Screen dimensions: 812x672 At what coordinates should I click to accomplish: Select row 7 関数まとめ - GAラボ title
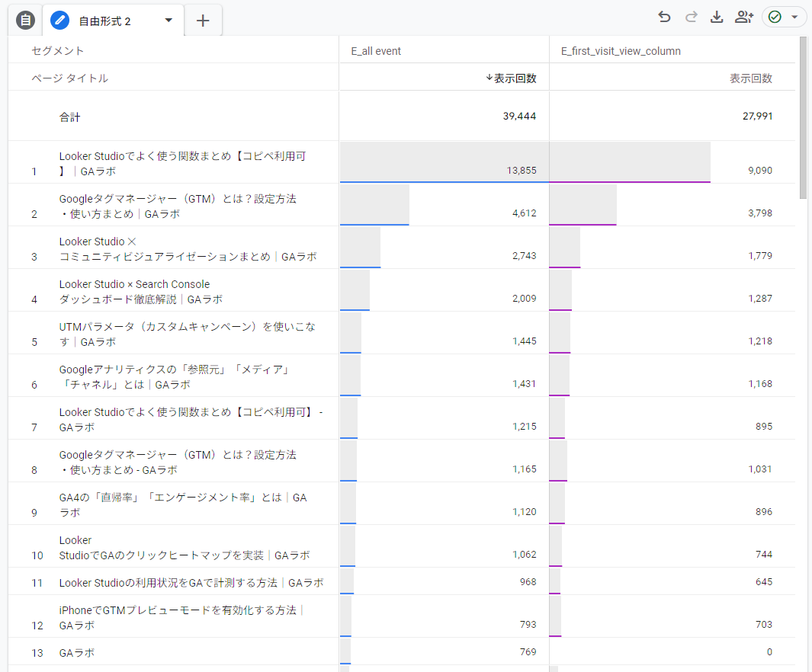[x=191, y=420]
